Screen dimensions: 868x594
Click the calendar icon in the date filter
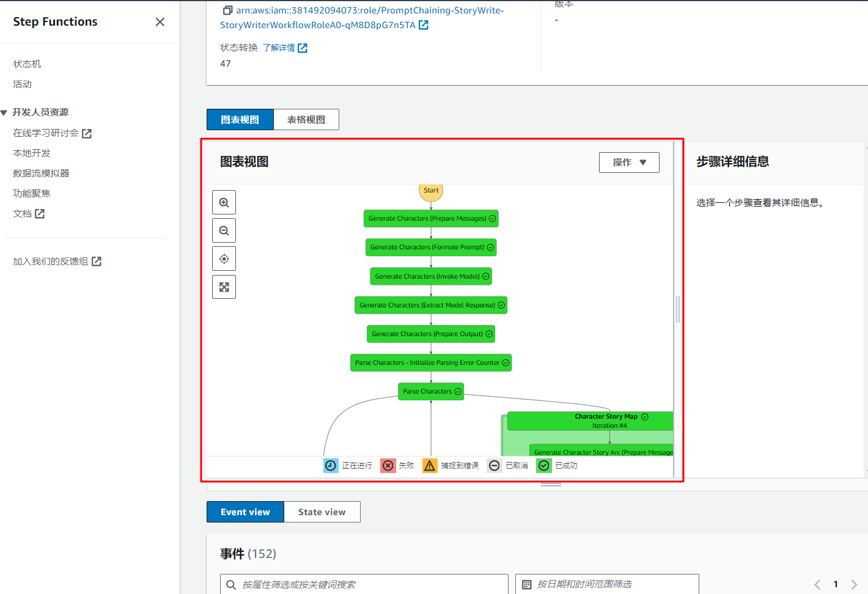point(527,585)
